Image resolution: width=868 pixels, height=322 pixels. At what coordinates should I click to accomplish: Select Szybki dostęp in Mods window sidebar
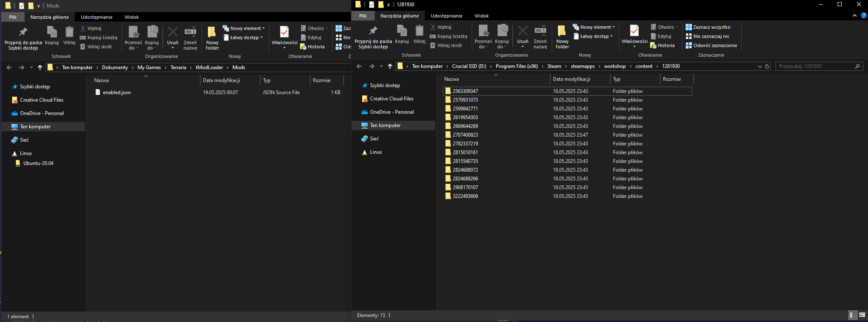point(35,87)
